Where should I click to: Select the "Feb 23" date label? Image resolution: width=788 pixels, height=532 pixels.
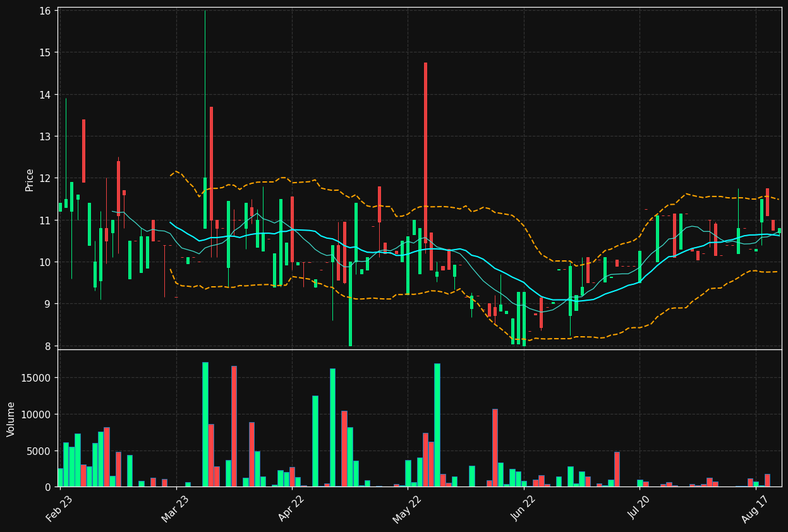59,509
